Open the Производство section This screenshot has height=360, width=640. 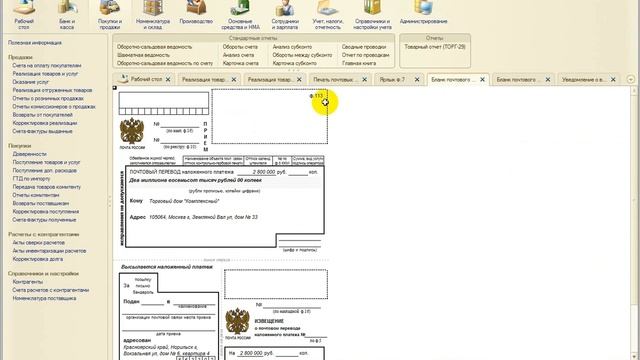tap(196, 12)
